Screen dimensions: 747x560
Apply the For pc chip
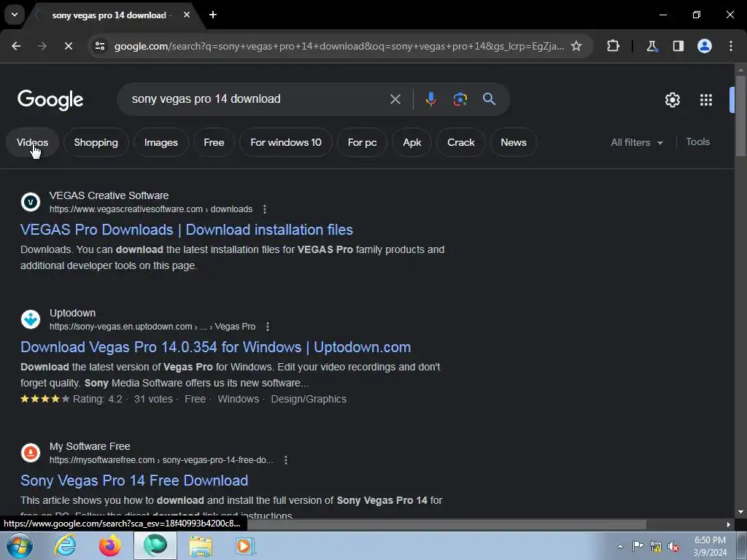[362, 142]
